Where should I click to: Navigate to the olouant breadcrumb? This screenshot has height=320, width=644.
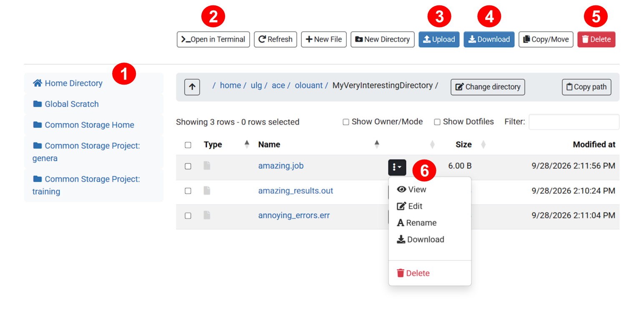pyautogui.click(x=309, y=85)
